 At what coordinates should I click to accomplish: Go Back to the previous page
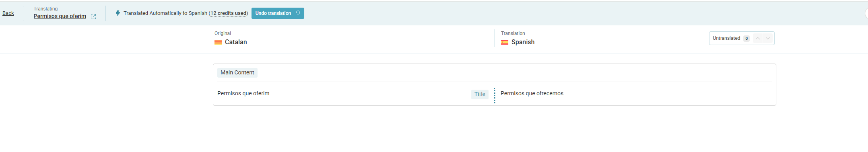8,13
